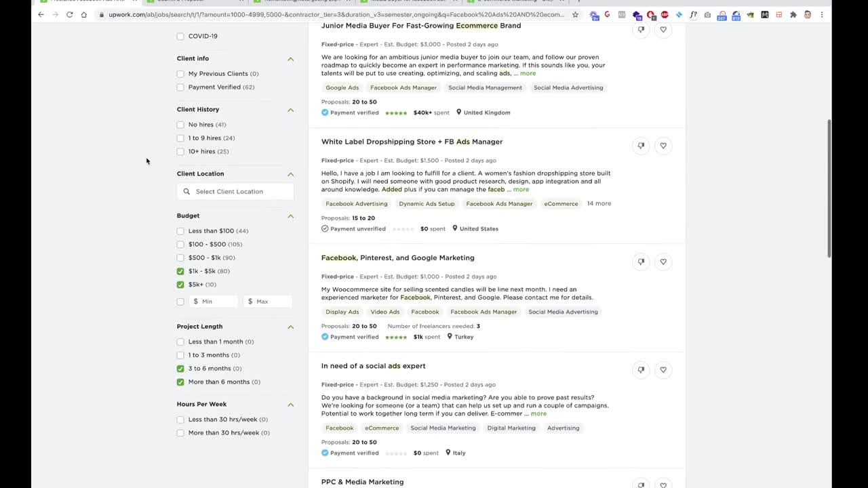
Task: Expand dropshipping job description with more link
Action: [521, 189]
